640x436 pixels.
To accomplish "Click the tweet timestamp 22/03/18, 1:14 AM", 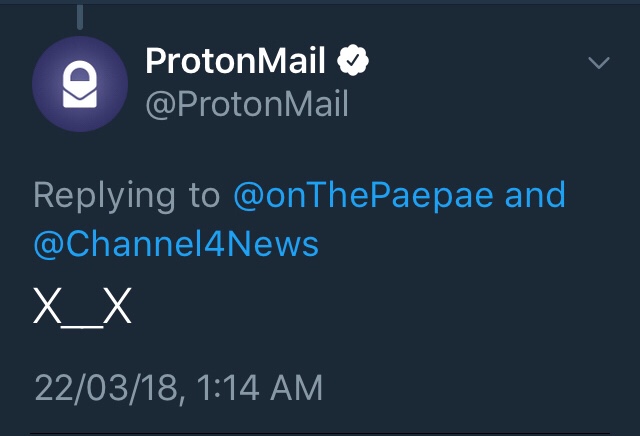I will click(x=178, y=388).
